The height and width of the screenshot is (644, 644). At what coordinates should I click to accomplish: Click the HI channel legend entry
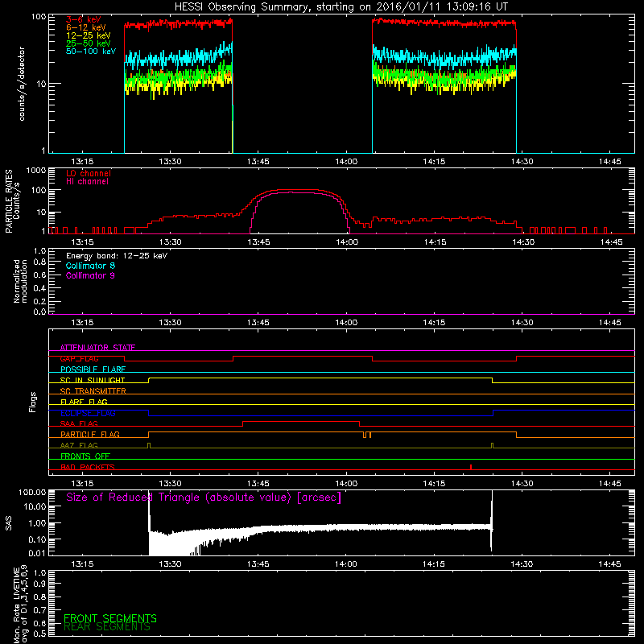87,182
